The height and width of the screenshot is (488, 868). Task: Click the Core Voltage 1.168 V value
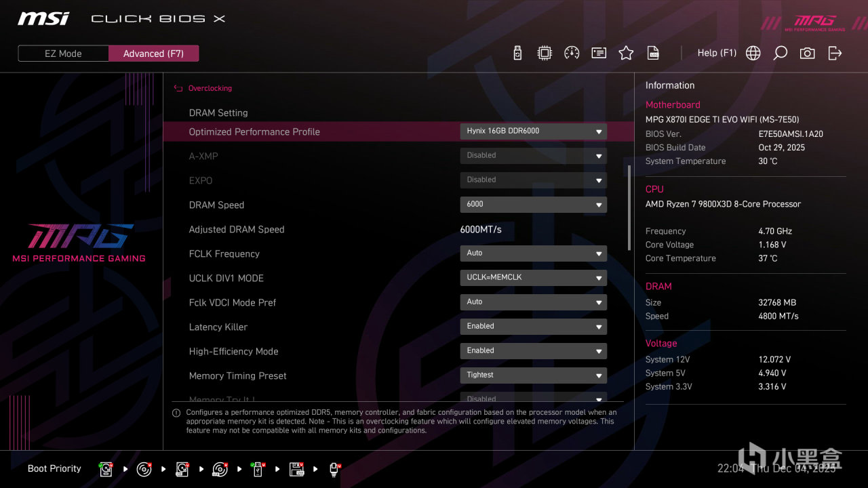(772, 245)
